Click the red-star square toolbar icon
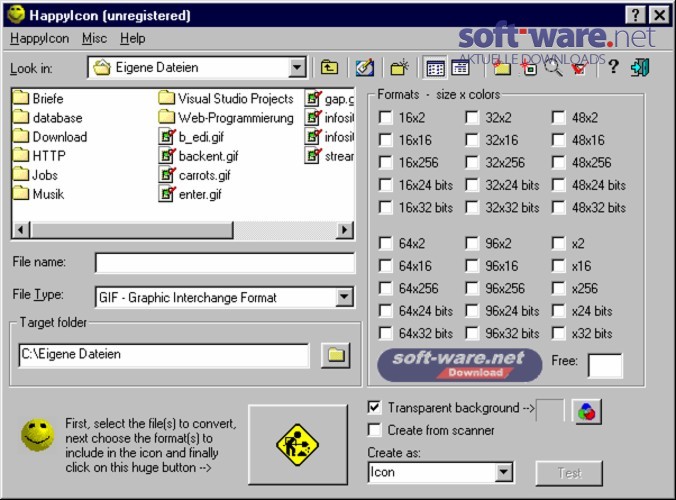676x500 pixels. coord(529,68)
